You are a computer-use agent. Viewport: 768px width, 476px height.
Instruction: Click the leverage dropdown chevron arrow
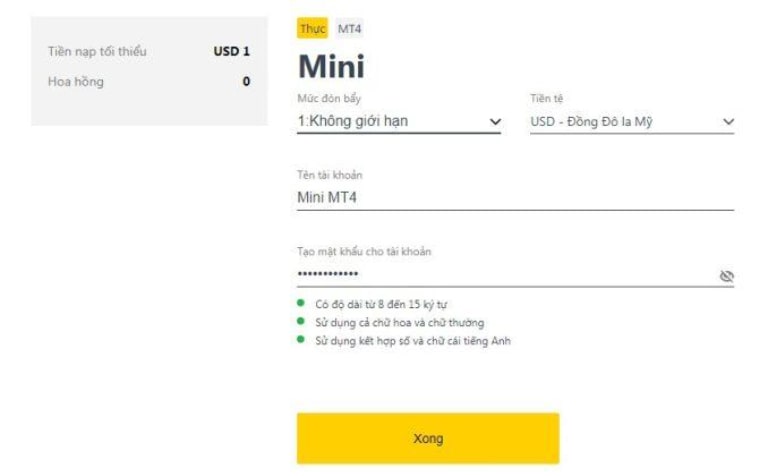click(494, 122)
